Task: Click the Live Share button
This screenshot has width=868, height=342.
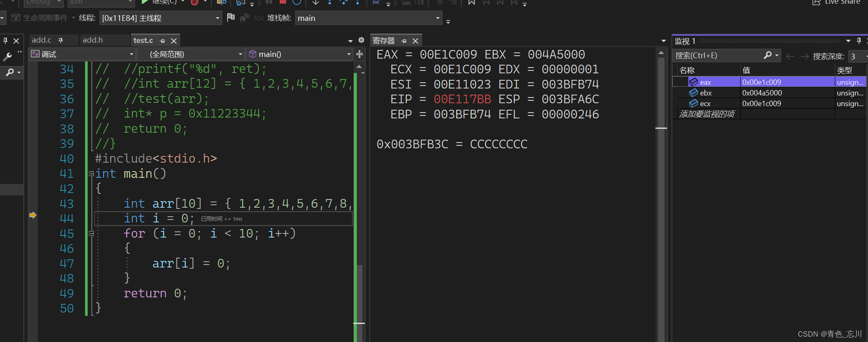Action: pos(836,2)
